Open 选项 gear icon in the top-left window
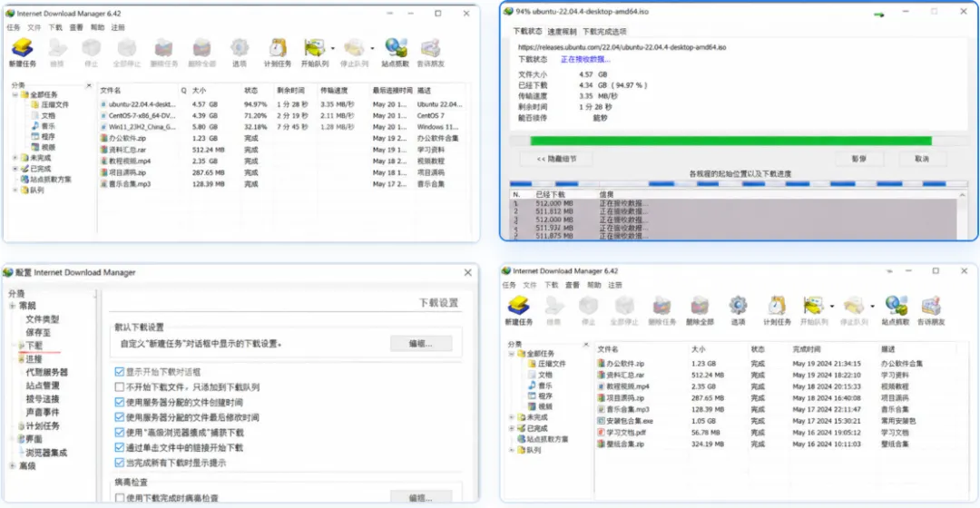This screenshot has height=508, width=980. point(240,49)
